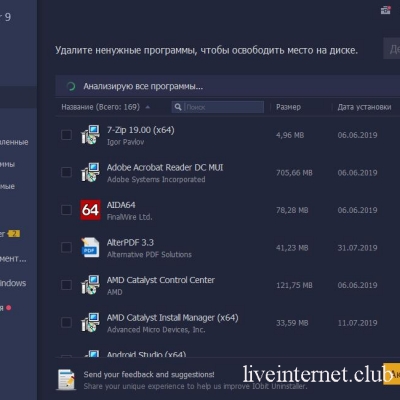
Task: Click the 121,75 MB size value
Action: pyautogui.click(x=294, y=285)
